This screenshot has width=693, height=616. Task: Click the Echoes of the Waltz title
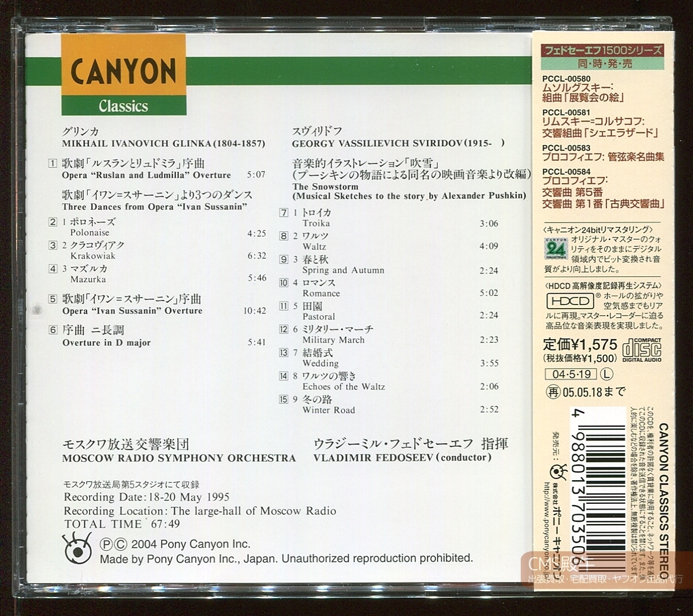pyautogui.click(x=344, y=387)
